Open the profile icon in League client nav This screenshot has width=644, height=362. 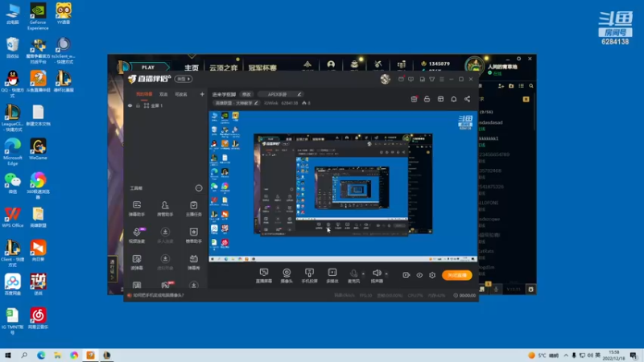(331, 65)
